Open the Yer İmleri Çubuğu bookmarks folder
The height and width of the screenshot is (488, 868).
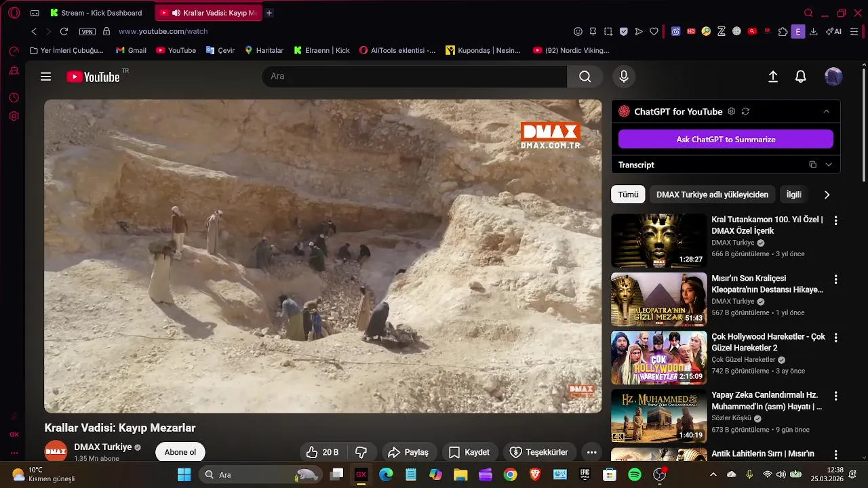click(67, 50)
